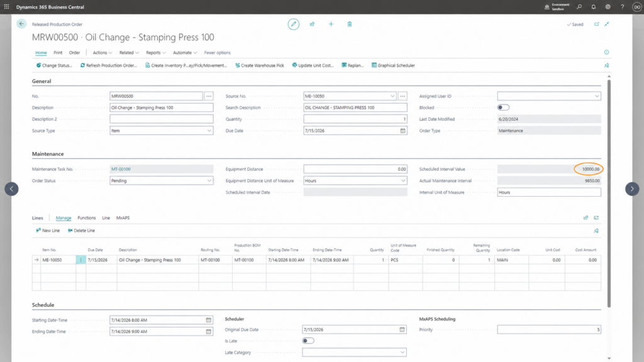Viewport: 644px width, 362px height.
Task: Click the Priority field
Action: (x=548, y=329)
